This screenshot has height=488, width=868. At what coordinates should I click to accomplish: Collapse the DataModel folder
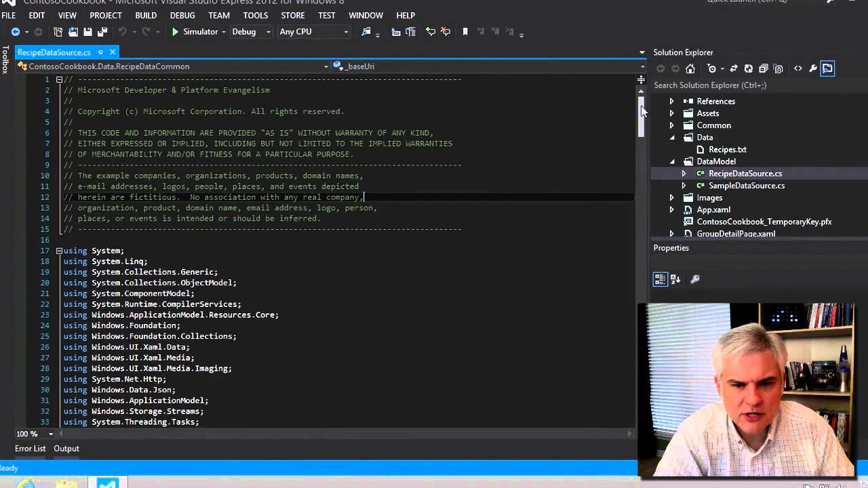(672, 162)
